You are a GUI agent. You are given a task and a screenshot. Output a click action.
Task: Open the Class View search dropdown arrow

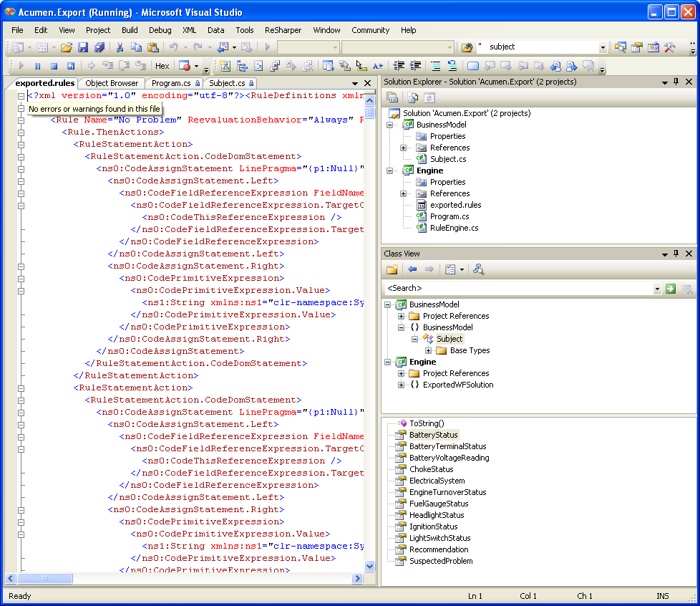[657, 289]
